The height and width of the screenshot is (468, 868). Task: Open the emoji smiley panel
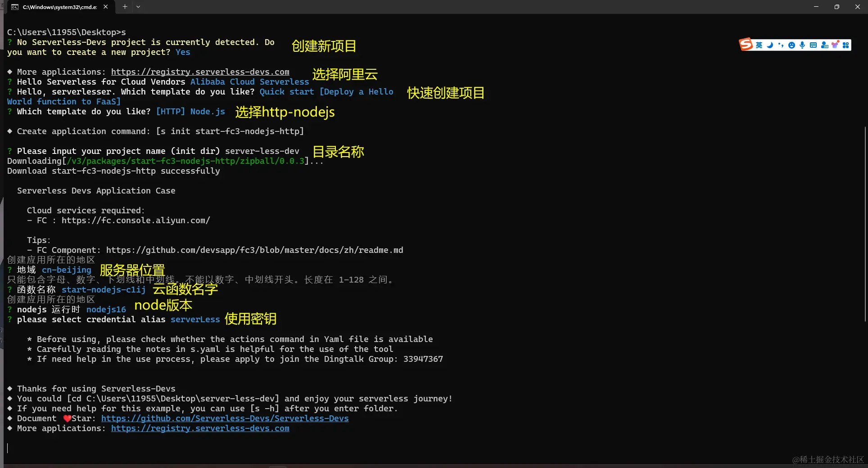pyautogui.click(x=791, y=45)
